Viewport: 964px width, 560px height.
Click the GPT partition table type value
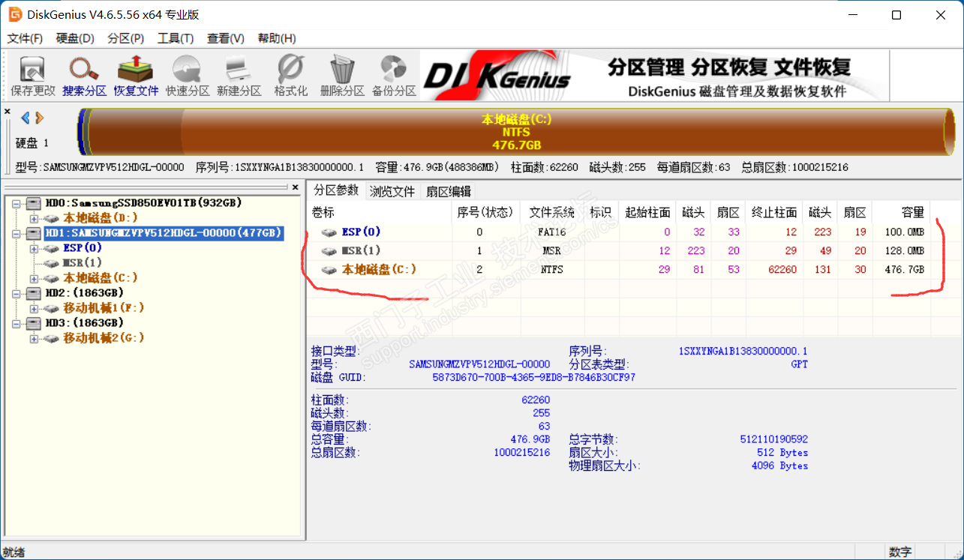(800, 364)
